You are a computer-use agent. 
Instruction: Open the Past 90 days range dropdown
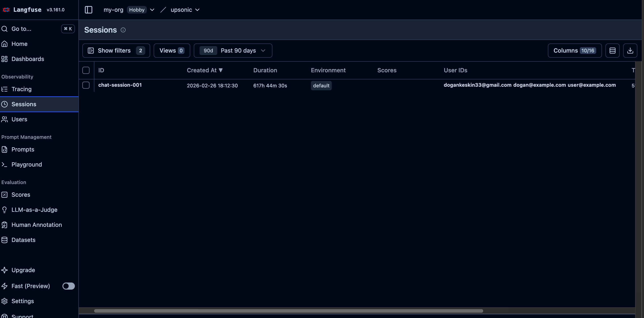(x=233, y=51)
